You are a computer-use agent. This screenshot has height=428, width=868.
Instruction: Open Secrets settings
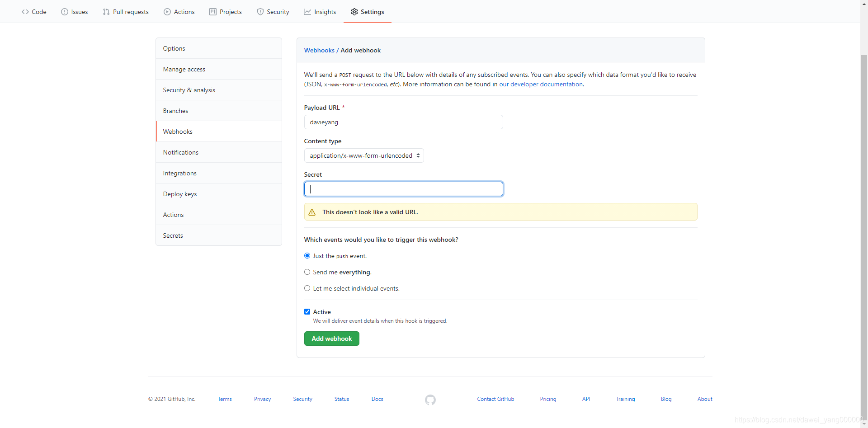point(219,235)
